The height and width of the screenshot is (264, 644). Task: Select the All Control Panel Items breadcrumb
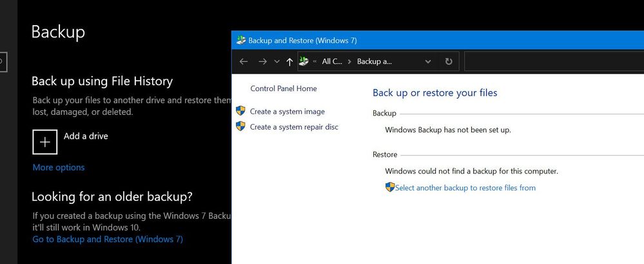click(333, 62)
